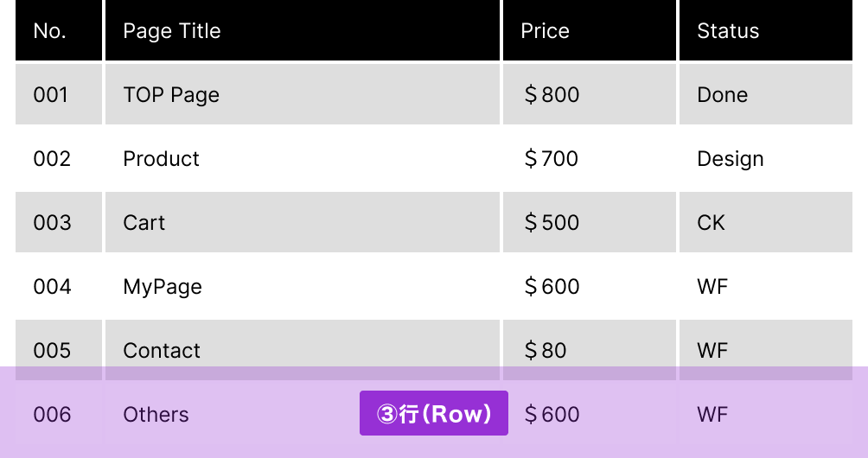Click the "Cart" page title cell
The width and height of the screenshot is (868, 458).
pyautogui.click(x=144, y=223)
